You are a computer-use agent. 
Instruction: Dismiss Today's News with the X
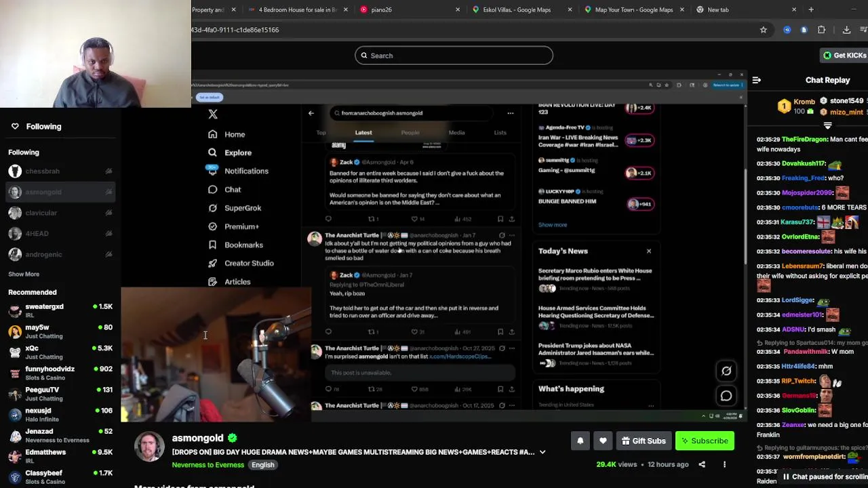649,251
